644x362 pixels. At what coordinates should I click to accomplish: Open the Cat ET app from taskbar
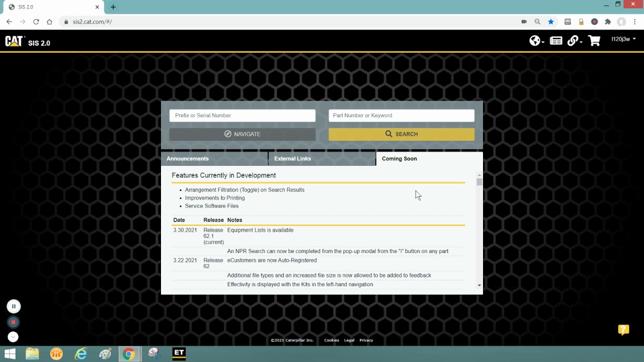[179, 354]
